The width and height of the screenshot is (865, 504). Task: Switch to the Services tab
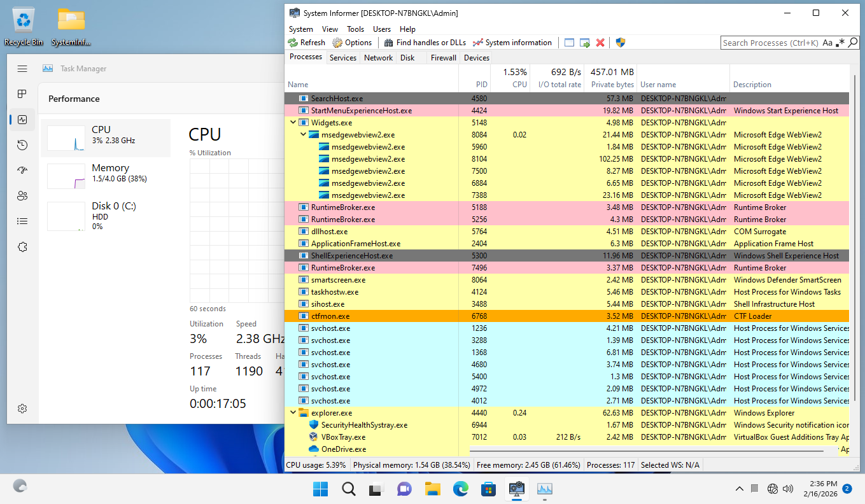(342, 58)
